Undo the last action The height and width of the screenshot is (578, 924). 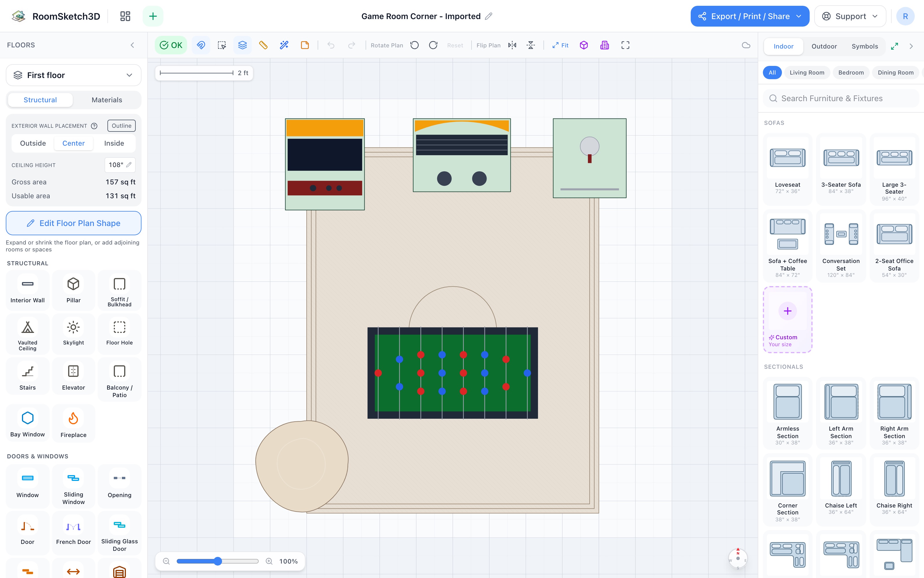(331, 45)
